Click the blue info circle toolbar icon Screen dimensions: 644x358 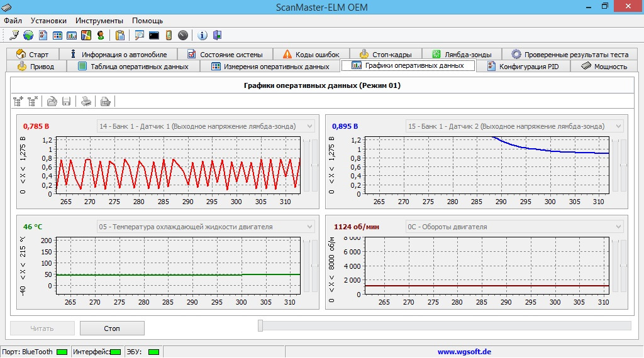pos(203,35)
